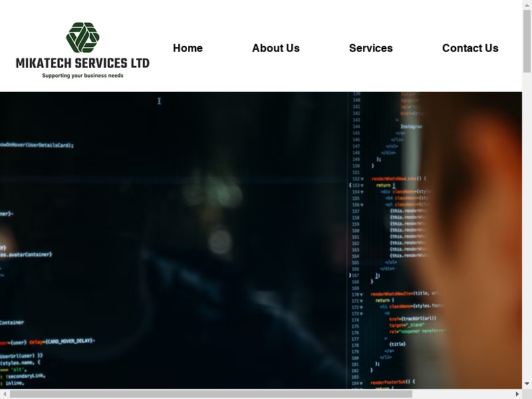Click the green hexagon Mikatech logo icon

pos(82,37)
